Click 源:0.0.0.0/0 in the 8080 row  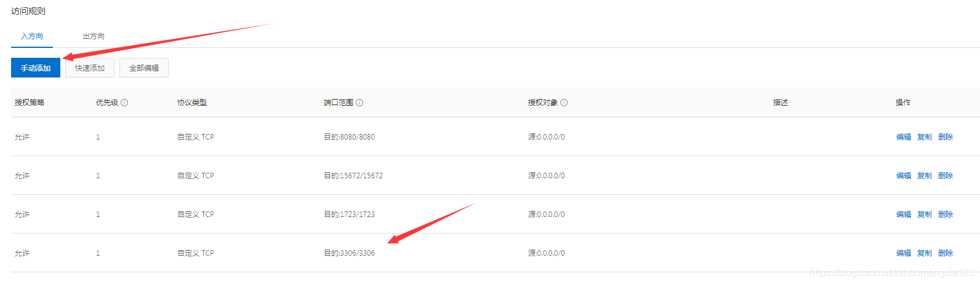click(x=546, y=137)
